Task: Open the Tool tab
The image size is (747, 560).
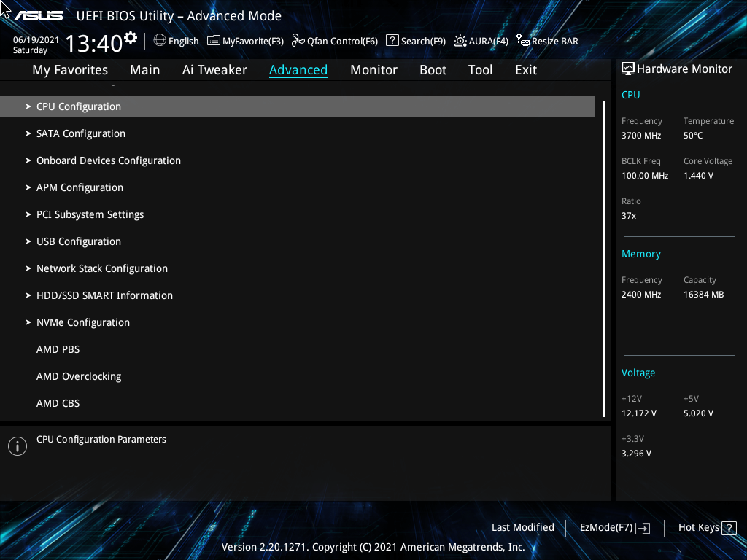Action: pos(480,70)
